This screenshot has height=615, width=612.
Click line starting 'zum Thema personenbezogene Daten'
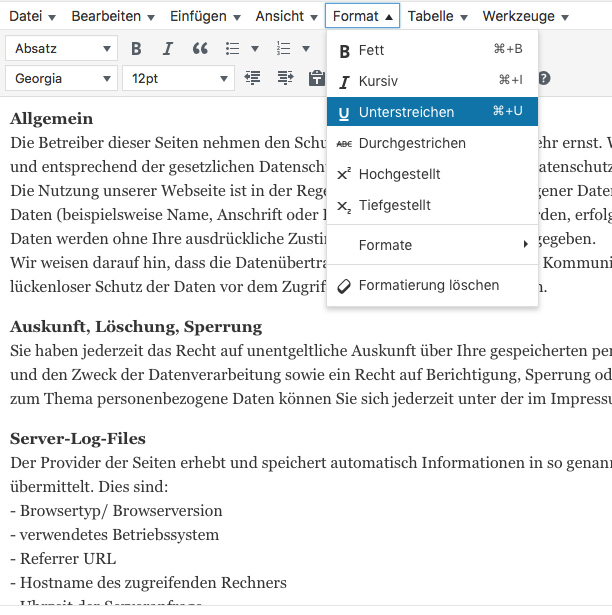[311, 399]
